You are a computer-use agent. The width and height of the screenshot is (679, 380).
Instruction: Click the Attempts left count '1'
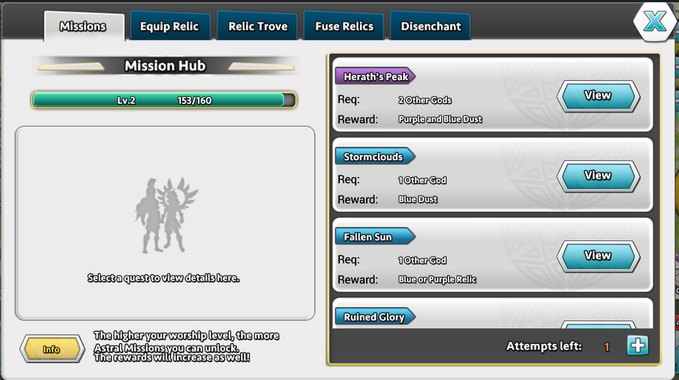pyautogui.click(x=607, y=347)
